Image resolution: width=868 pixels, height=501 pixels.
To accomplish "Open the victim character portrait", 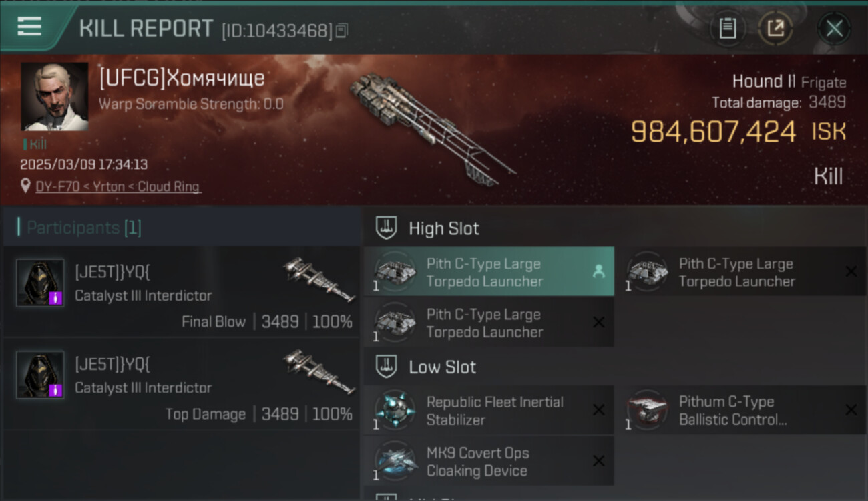I will (55, 97).
